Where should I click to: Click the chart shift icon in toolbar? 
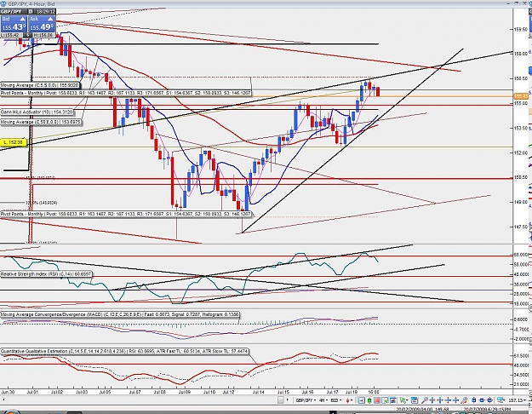click(x=362, y=400)
